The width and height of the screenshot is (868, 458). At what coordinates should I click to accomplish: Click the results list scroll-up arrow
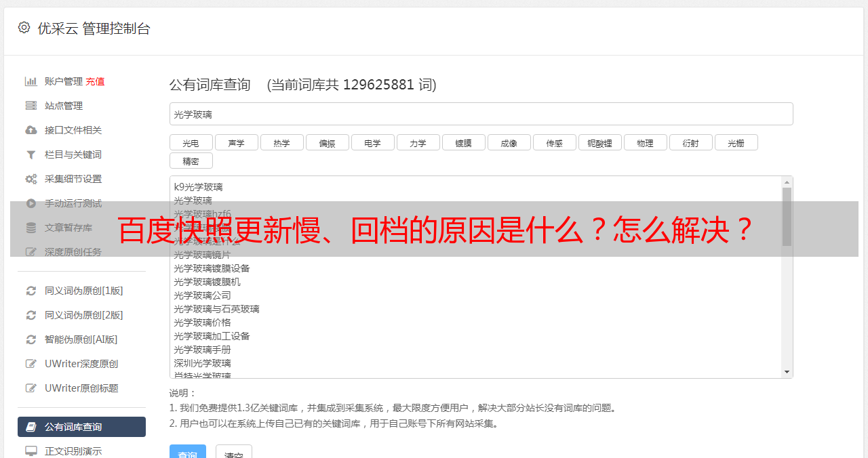[787, 182]
